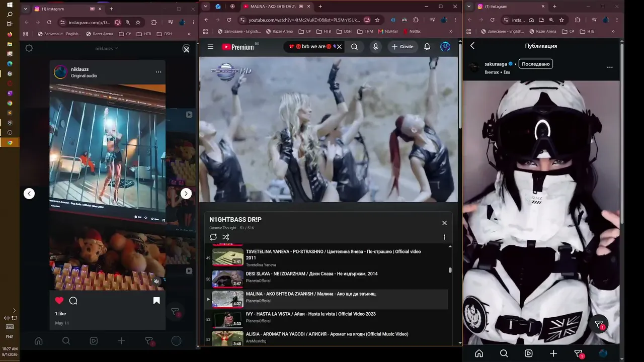Expand the niklauzs account switcher header
This screenshot has width=644, height=362.
pyautogui.click(x=107, y=49)
